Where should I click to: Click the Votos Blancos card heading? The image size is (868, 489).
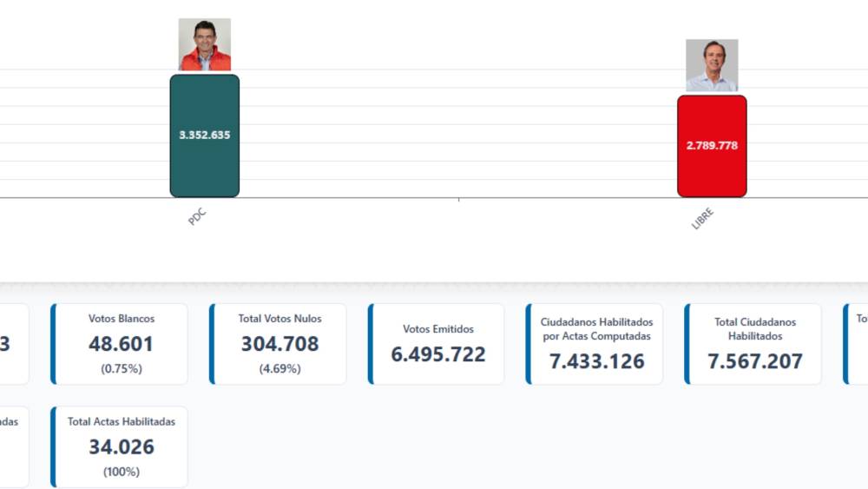122,319
